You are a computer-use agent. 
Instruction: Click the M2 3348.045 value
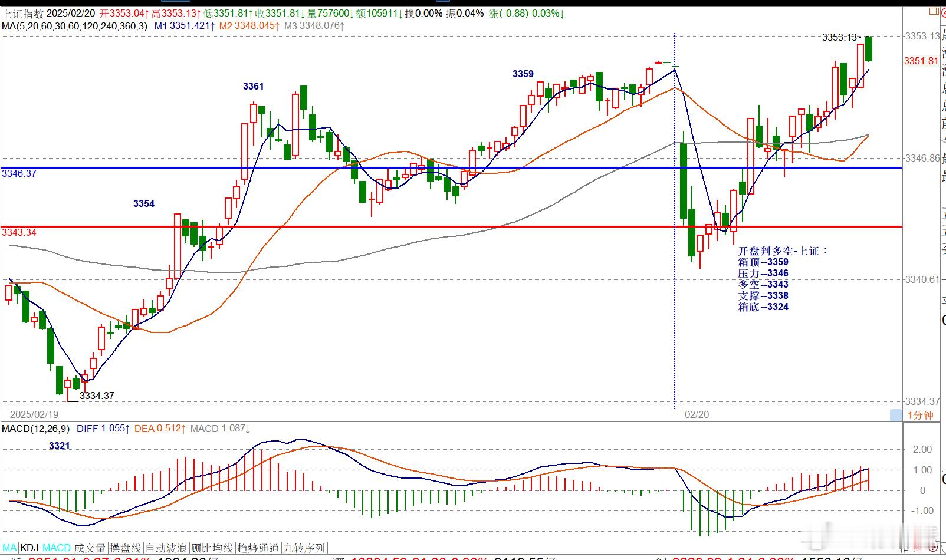[x=249, y=25]
